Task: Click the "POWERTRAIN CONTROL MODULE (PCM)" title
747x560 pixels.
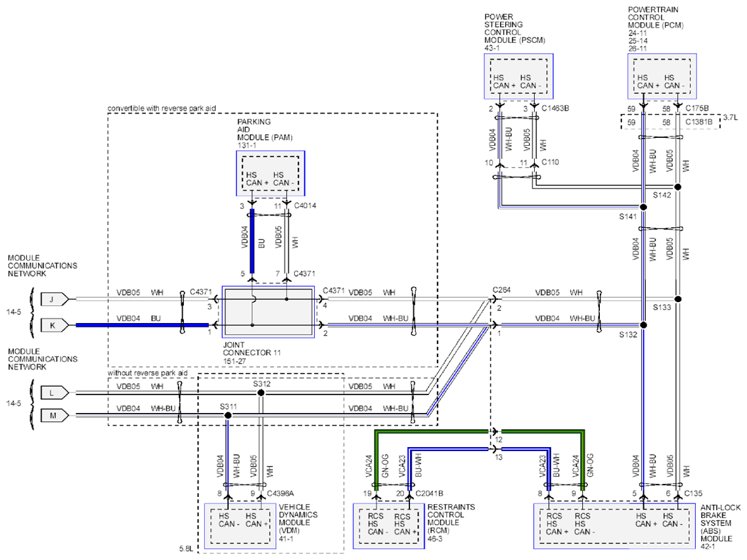Action: click(656, 18)
